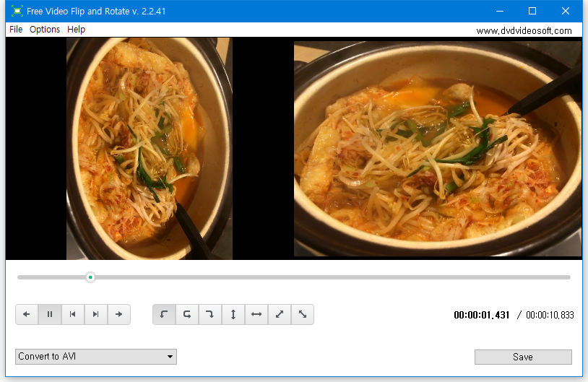
Task: Jump to the video start
Action: (73, 314)
